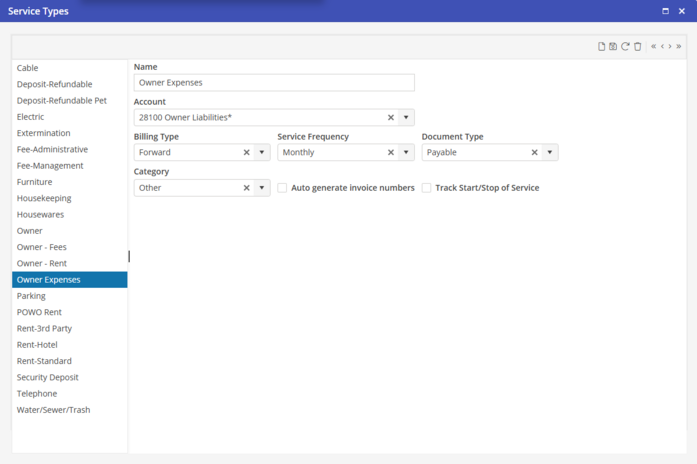The height and width of the screenshot is (464, 697).
Task: Click the New record document icon
Action: pyautogui.click(x=601, y=46)
